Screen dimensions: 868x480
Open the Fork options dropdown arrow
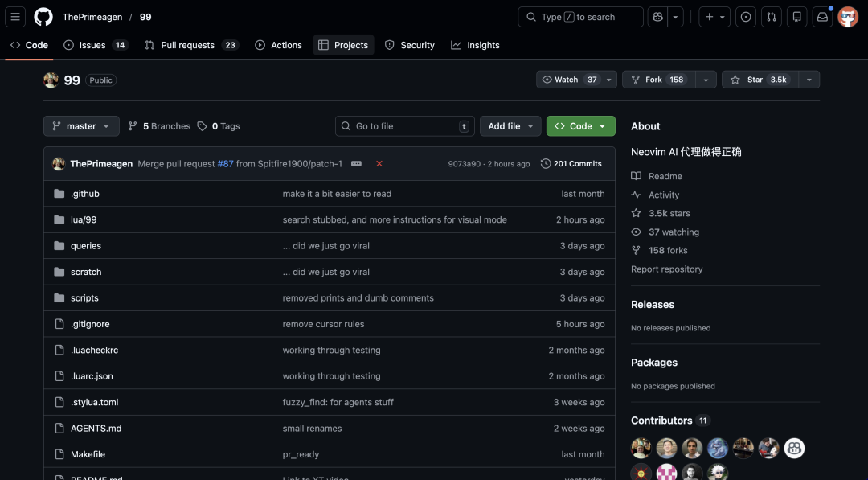pos(706,80)
